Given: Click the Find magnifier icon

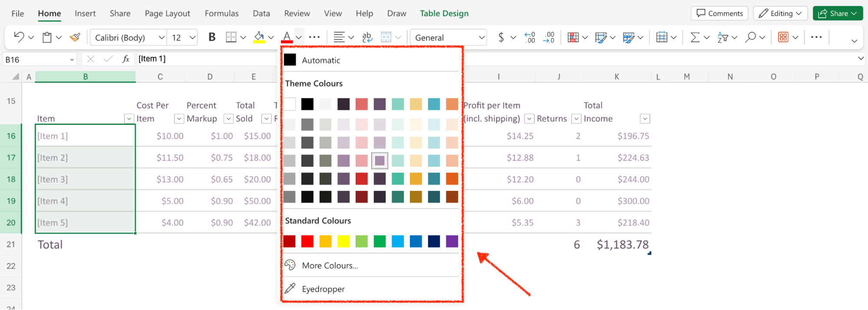Looking at the screenshot, I should coord(750,37).
